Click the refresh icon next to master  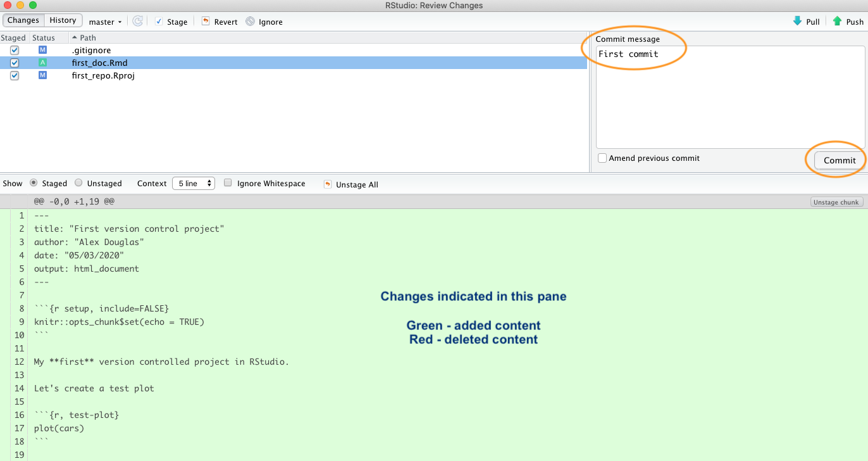point(137,22)
